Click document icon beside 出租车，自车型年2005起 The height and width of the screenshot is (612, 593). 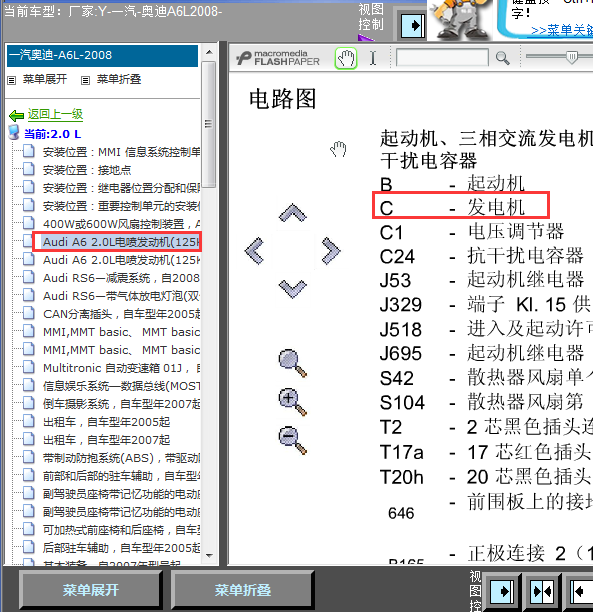point(28,421)
